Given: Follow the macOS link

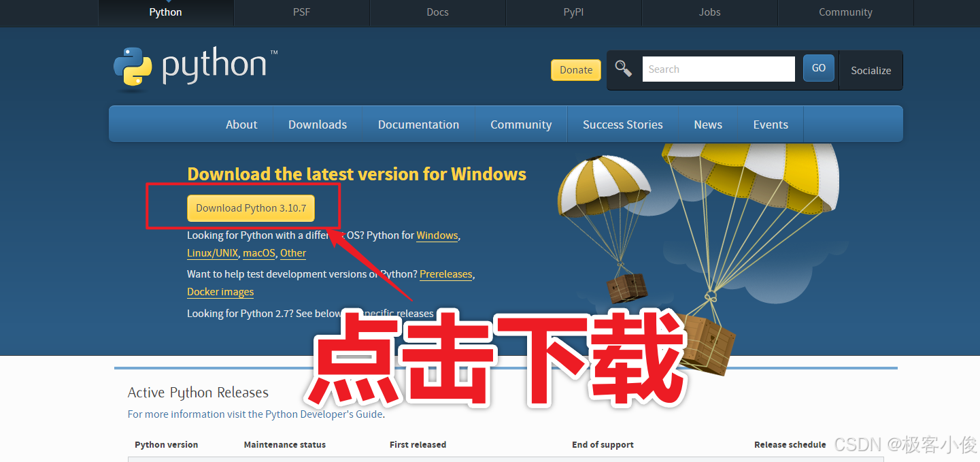Looking at the screenshot, I should coord(259,253).
